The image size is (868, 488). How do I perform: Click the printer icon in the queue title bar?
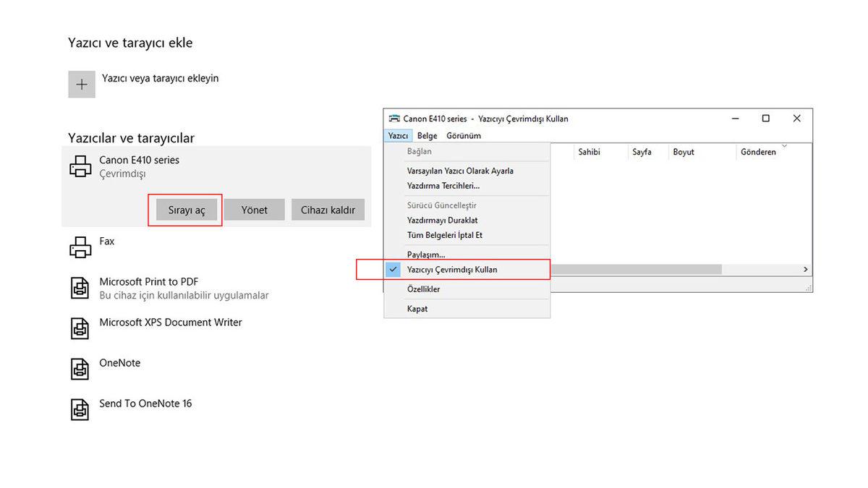coord(394,119)
